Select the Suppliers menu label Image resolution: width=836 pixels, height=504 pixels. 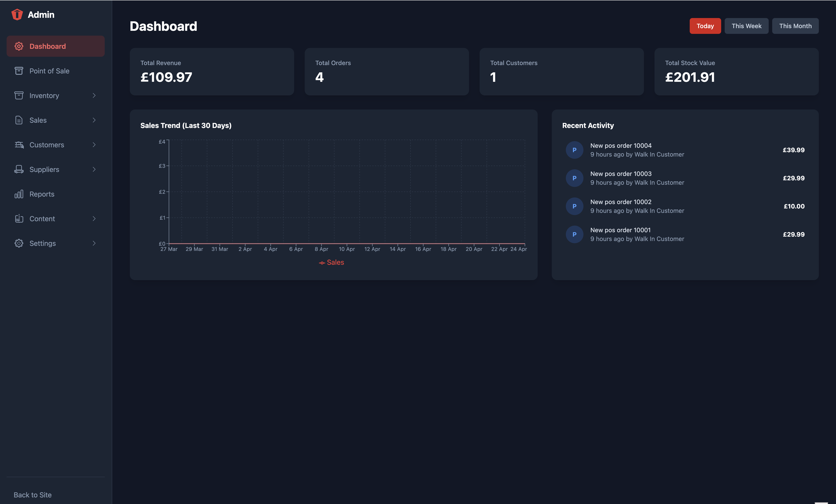[44, 170]
